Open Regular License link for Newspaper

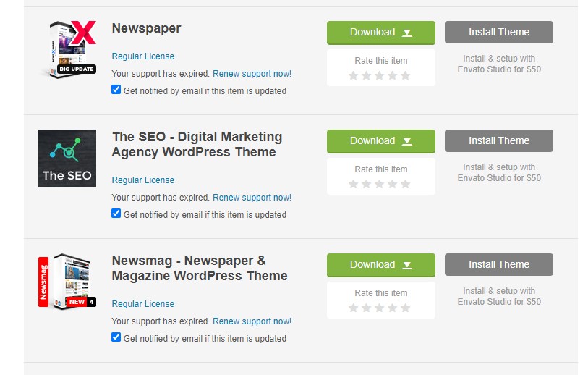click(x=143, y=56)
